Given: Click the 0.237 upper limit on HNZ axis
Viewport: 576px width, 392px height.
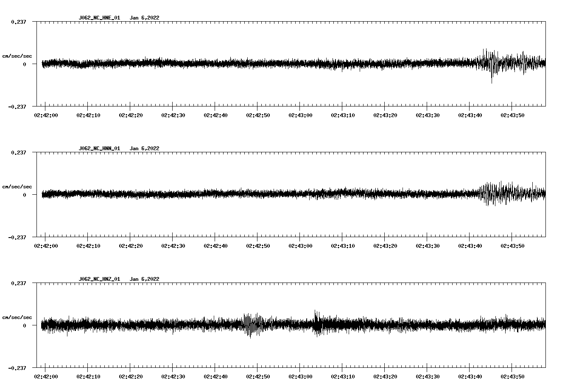Looking at the screenshot, I should tap(18, 283).
